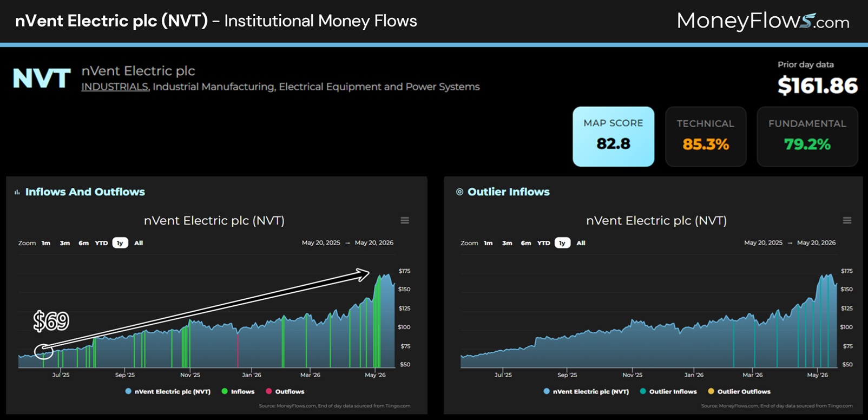This screenshot has height=420, width=868.
Task: Toggle Outlier Inflows series in legend
Action: pyautogui.click(x=668, y=391)
